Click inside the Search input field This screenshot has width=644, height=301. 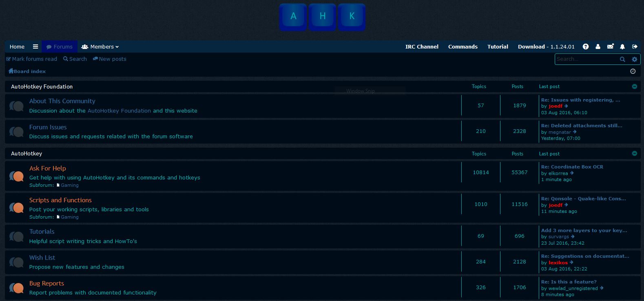[586, 59]
